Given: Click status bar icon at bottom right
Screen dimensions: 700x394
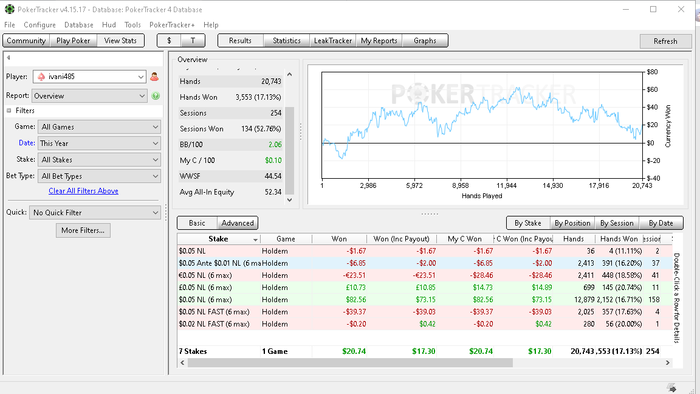Looking at the screenshot, I should 672,388.
